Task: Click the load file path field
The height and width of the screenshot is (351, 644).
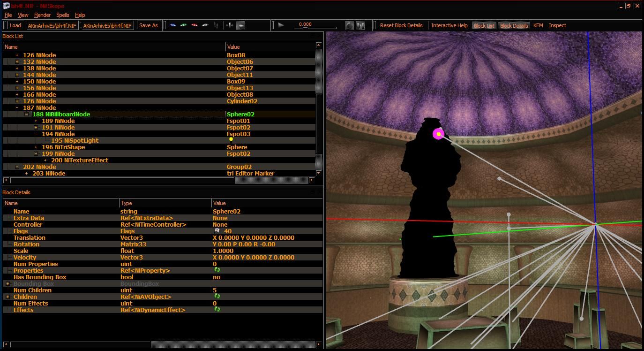Action: [52, 25]
